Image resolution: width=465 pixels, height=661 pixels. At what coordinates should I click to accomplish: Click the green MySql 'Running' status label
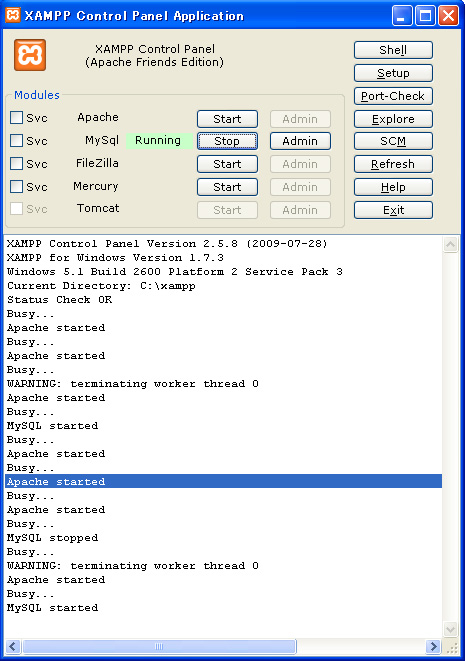coord(159,140)
